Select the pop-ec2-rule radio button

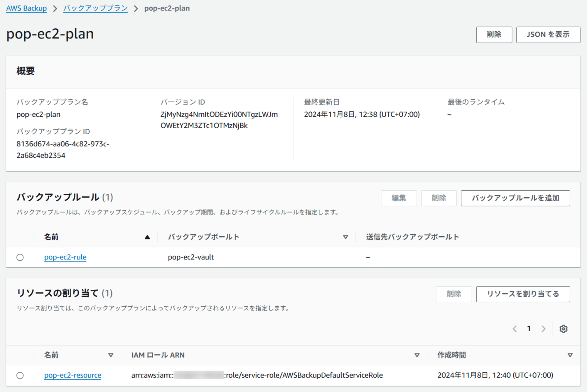tap(20, 257)
